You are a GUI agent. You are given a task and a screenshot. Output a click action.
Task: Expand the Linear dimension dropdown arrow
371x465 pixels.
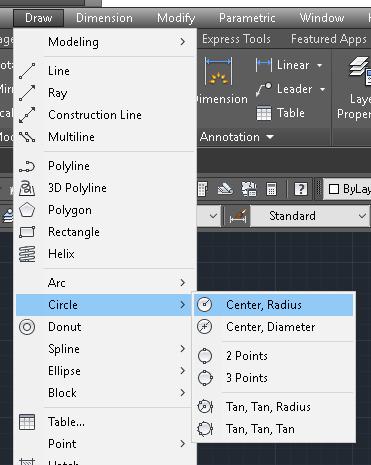click(x=319, y=65)
